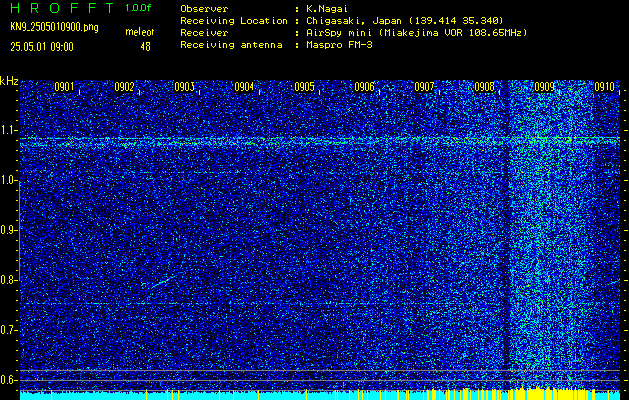Click Chigasaki, Japan coordinates text
The image size is (629, 400).
[x=405, y=21]
